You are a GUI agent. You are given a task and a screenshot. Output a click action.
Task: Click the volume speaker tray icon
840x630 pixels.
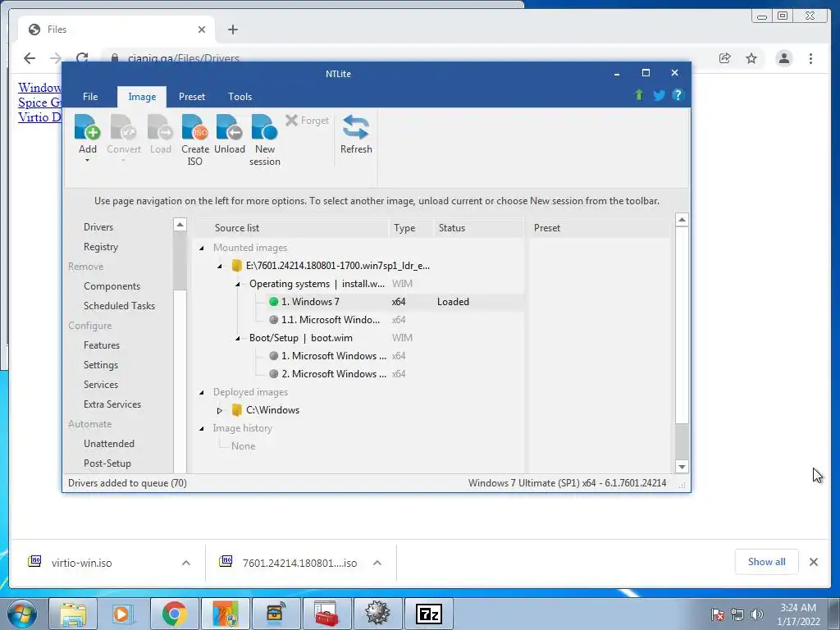point(756,614)
